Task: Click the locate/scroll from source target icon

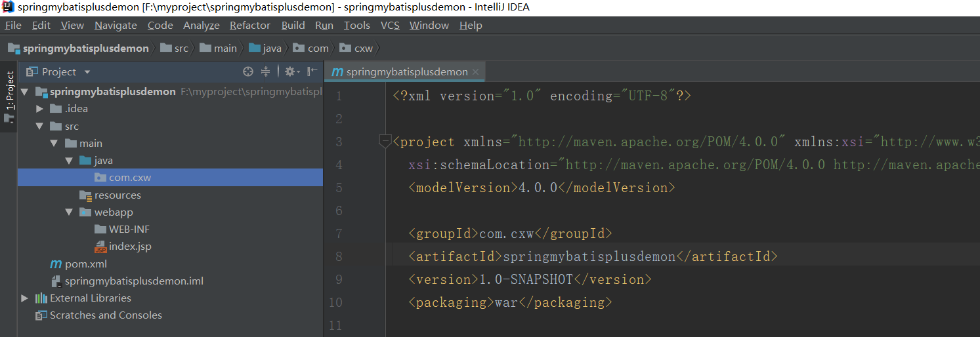Action: [x=248, y=71]
